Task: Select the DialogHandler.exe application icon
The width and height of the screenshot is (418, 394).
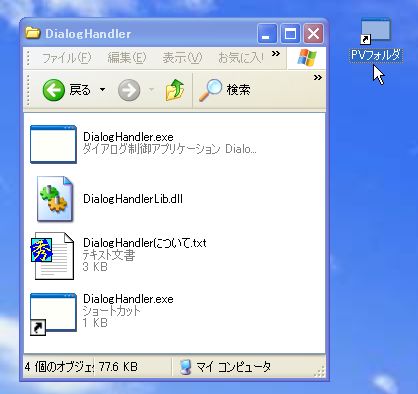Action: pyautogui.click(x=53, y=144)
